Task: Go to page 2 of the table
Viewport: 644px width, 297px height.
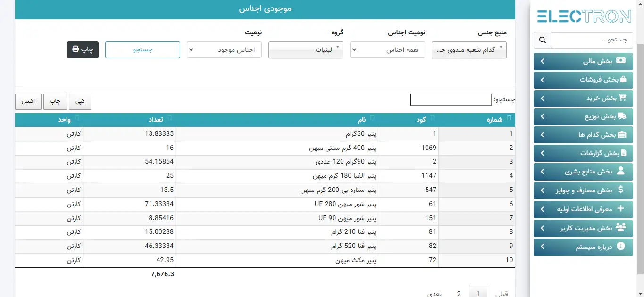Action: coord(459,293)
